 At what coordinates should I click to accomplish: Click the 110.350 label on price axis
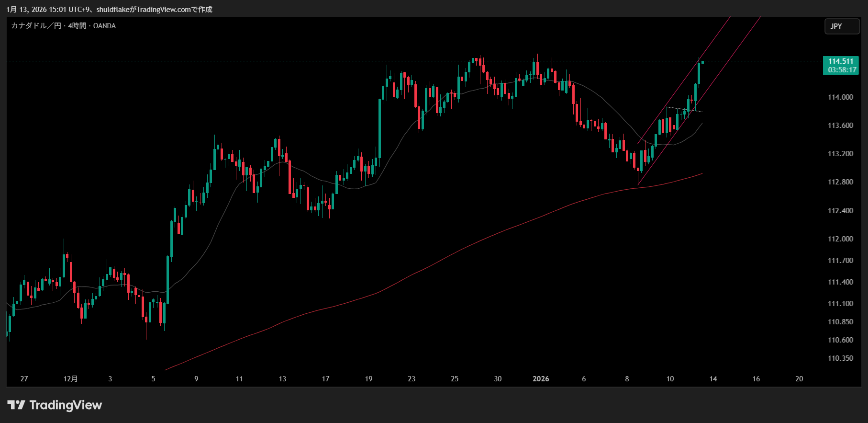[x=840, y=358]
